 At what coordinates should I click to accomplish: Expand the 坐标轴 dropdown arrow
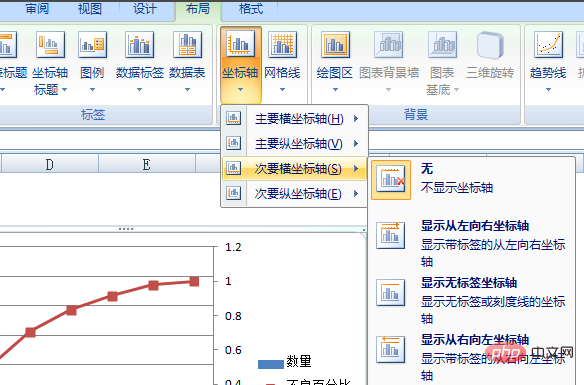tap(240, 89)
